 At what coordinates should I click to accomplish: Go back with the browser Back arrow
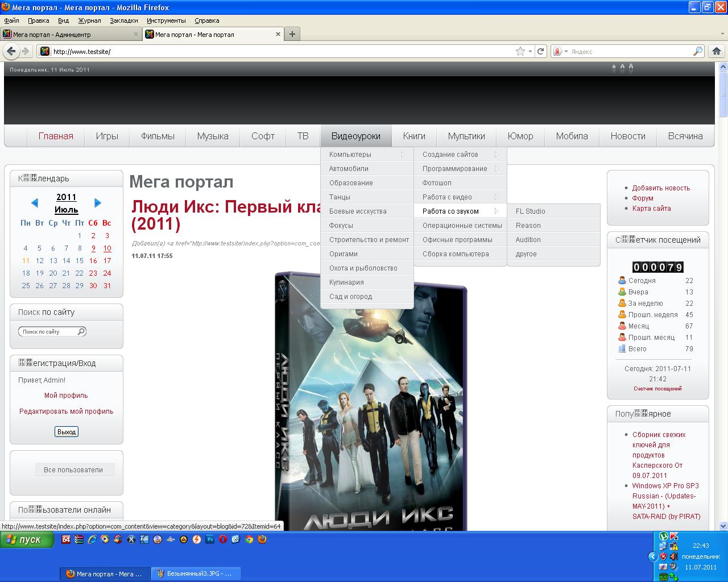point(11,51)
